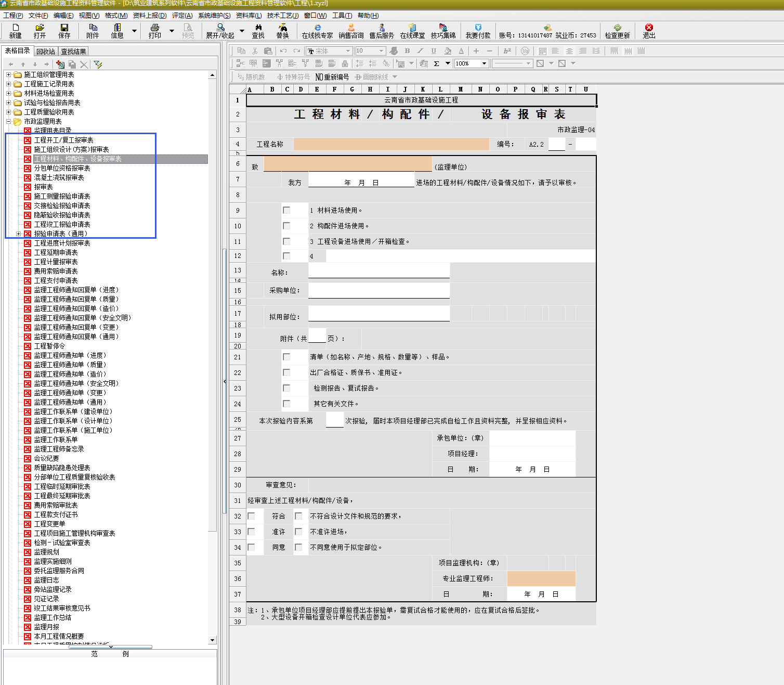
Task: Tick the 出厂合格证、质保书 checkbox
Action: 286,372
